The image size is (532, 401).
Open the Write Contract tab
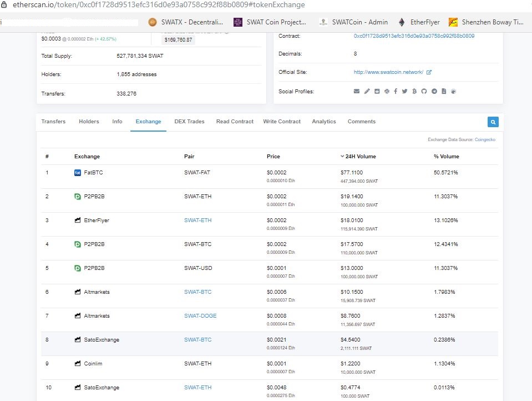pos(282,121)
